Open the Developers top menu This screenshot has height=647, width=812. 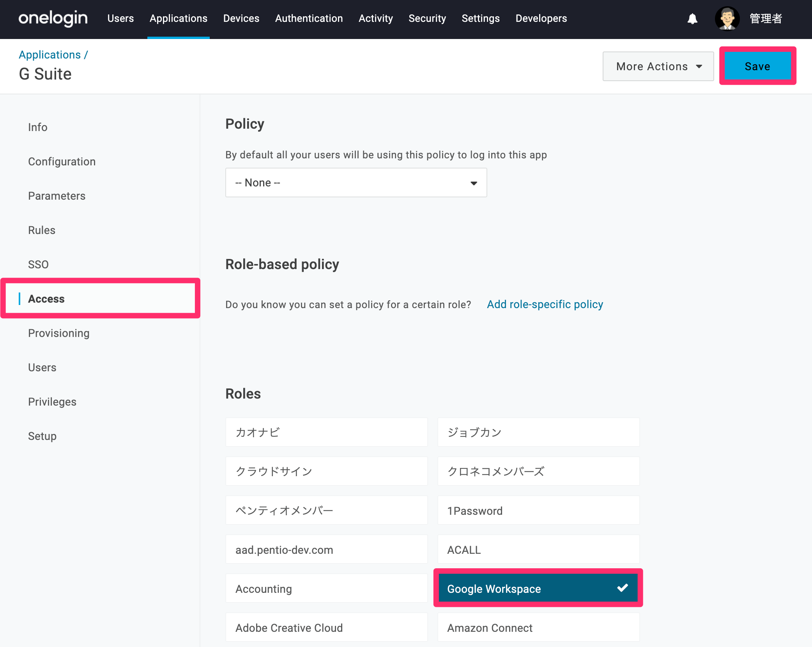click(x=541, y=18)
